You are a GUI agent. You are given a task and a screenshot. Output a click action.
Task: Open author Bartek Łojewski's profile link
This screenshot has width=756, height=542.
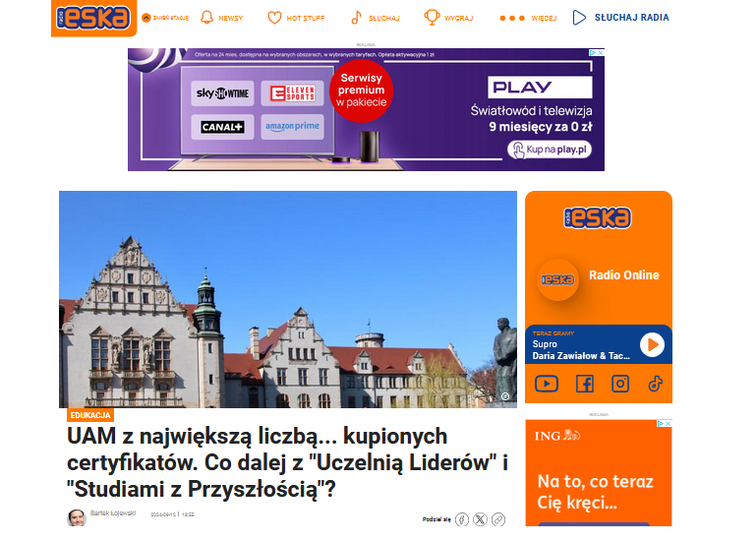113,513
